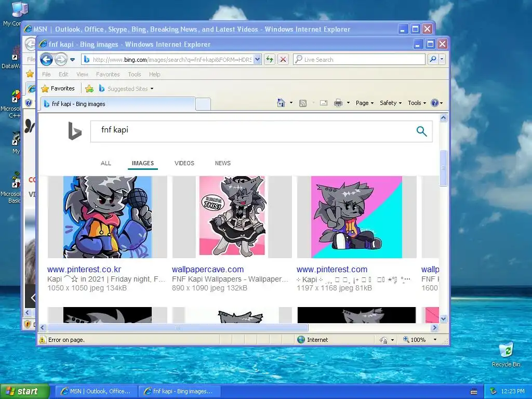This screenshot has height=399, width=532.
Task: Open the Safety command menu
Action: click(391, 103)
